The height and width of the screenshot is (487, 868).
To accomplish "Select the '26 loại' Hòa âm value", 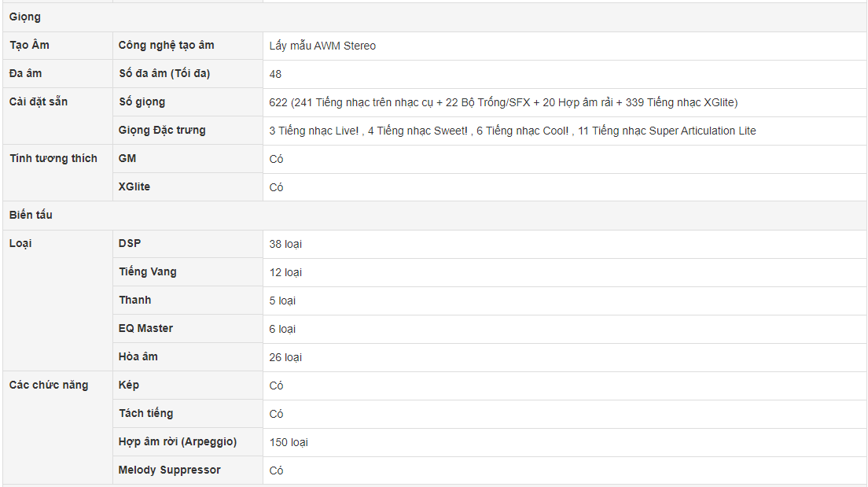I will point(285,357).
